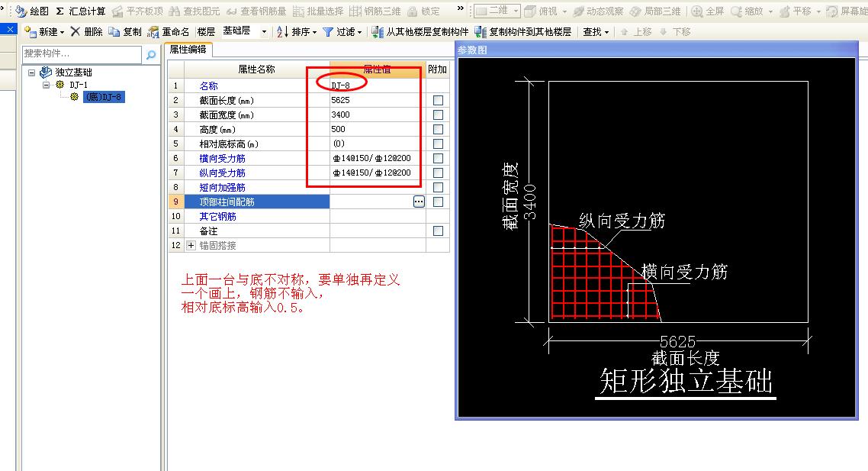This screenshot has width=868, height=471.
Task: Click 全屏 full screen tool
Action: click(708, 11)
